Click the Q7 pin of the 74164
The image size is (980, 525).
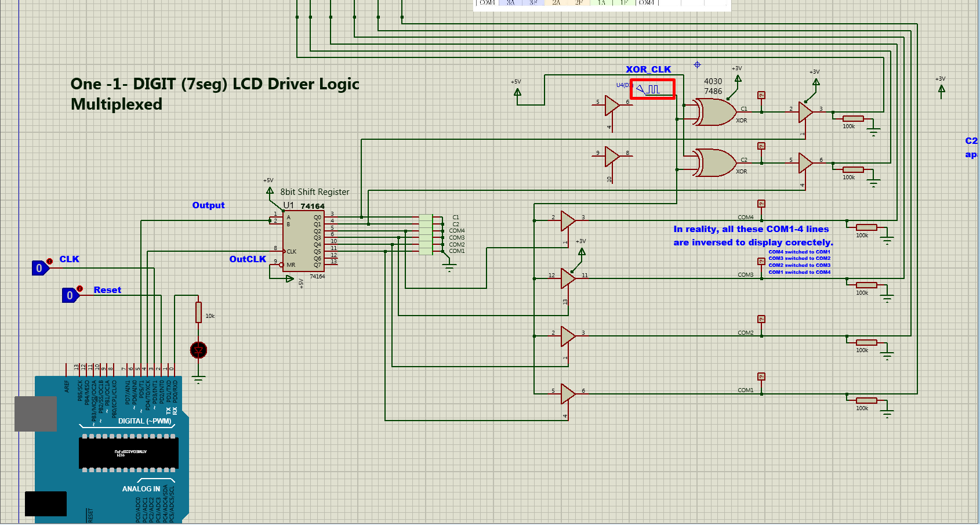coord(332,265)
